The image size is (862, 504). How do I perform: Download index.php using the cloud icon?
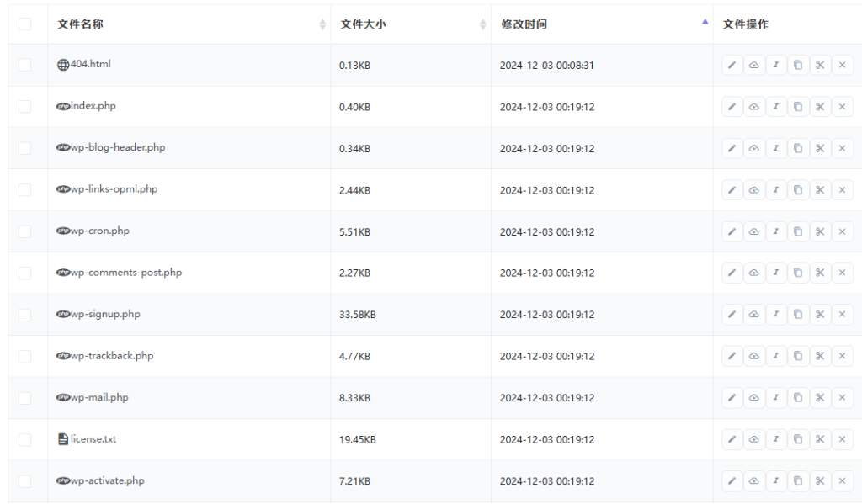click(x=754, y=107)
